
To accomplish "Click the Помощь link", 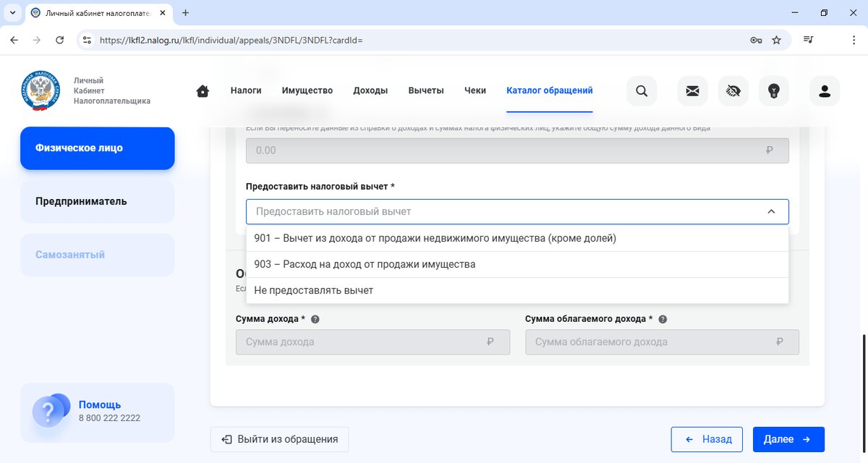I will coord(100,404).
